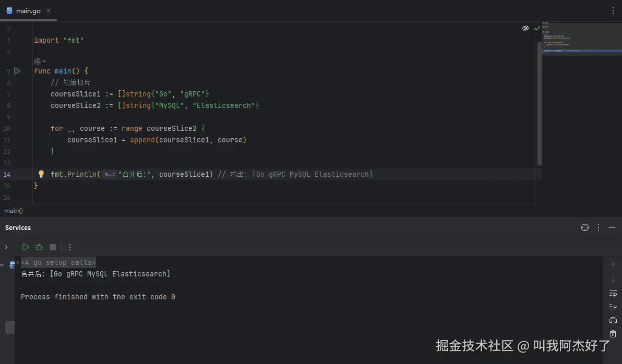Viewport: 622px width, 364px height.
Task: Click the main() breadcrumb
Action: point(14,211)
